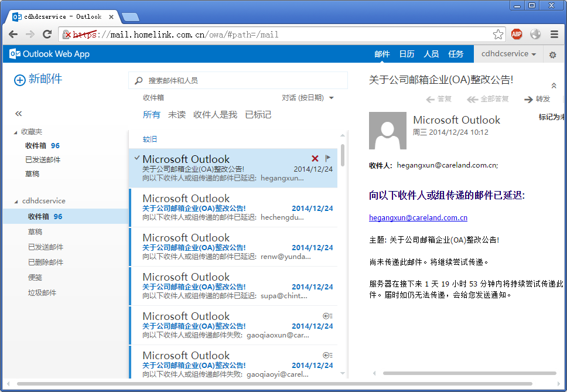This screenshot has height=392, width=567.
Task: Switch to the 任务 tasks tab
Action: [x=456, y=54]
